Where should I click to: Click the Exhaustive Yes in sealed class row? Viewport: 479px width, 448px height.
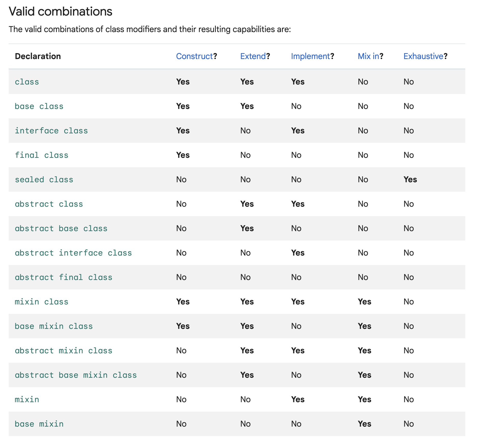pyautogui.click(x=410, y=180)
